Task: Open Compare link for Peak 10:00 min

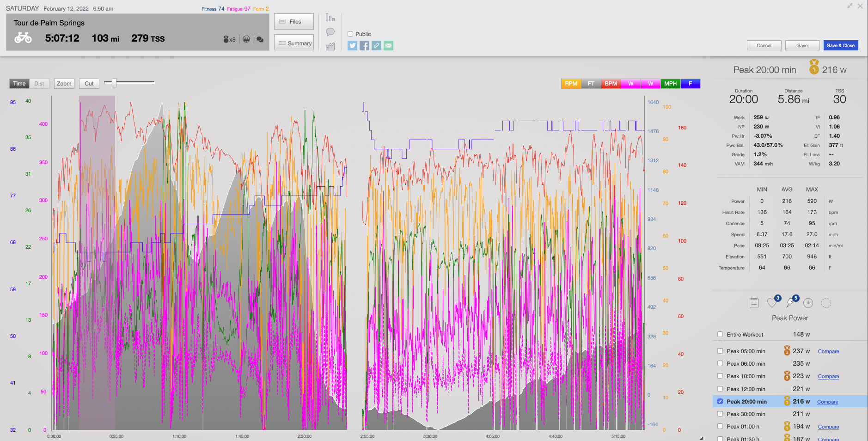Action: [828, 376]
